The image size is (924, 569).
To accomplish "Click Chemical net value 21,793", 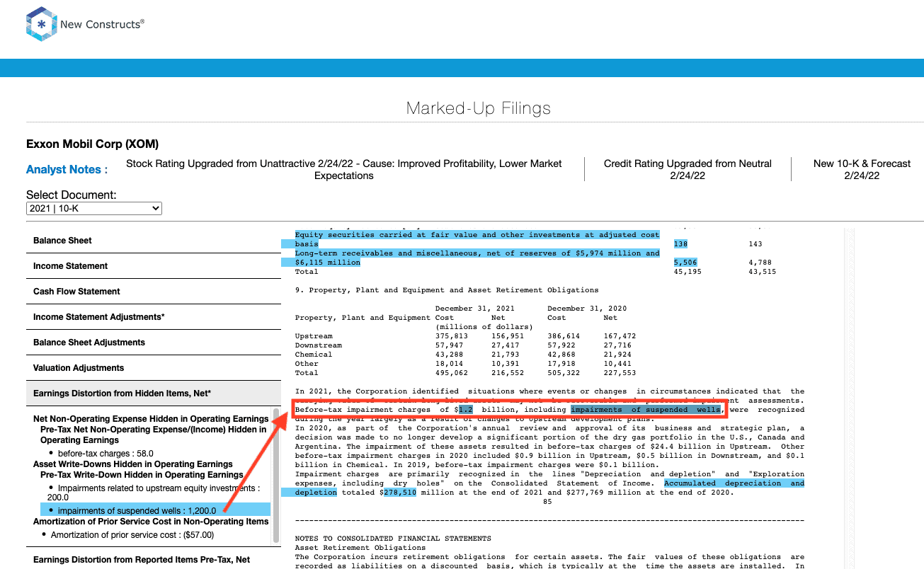I will [x=506, y=355].
